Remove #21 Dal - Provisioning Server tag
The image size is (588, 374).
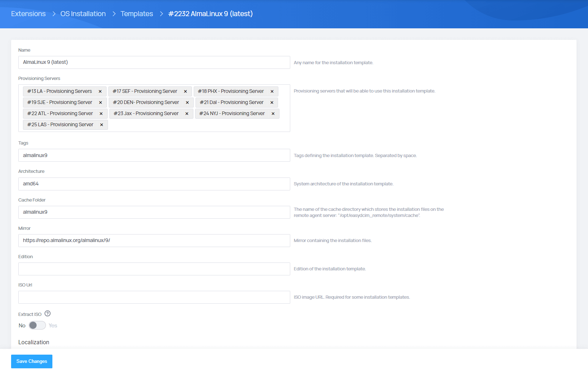pyautogui.click(x=272, y=103)
